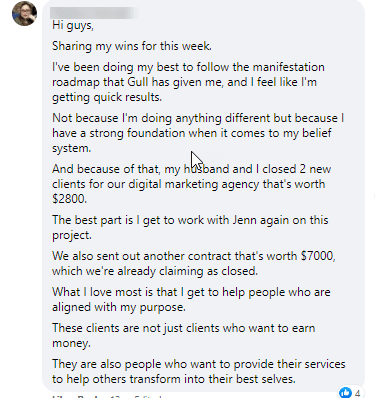
Task: Click the final line about "best selves"
Action: (x=174, y=379)
